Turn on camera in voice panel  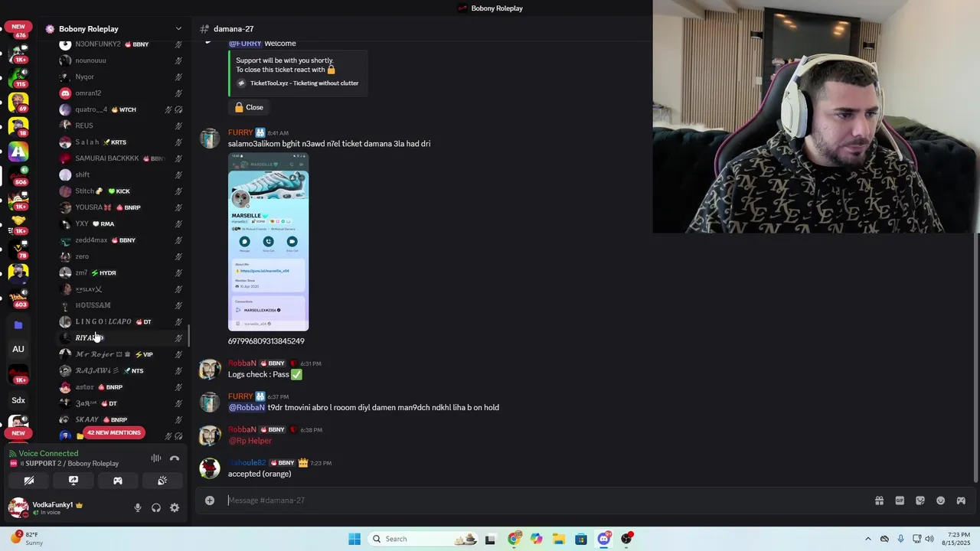tap(29, 481)
